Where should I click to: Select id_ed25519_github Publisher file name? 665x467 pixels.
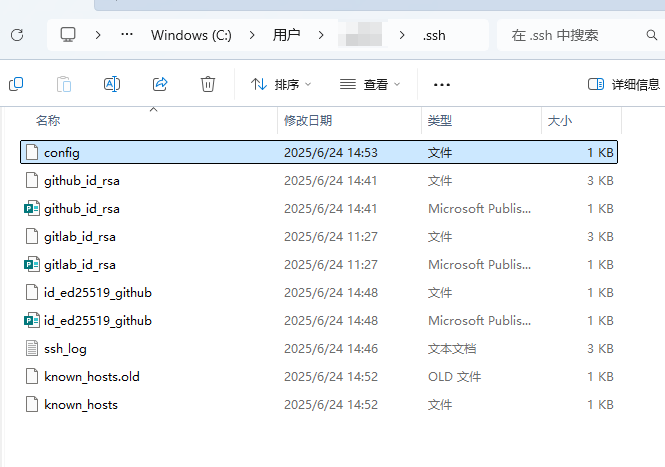point(98,320)
